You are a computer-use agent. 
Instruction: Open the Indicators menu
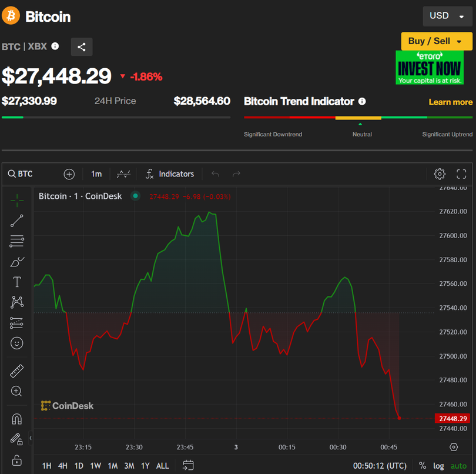(170, 174)
